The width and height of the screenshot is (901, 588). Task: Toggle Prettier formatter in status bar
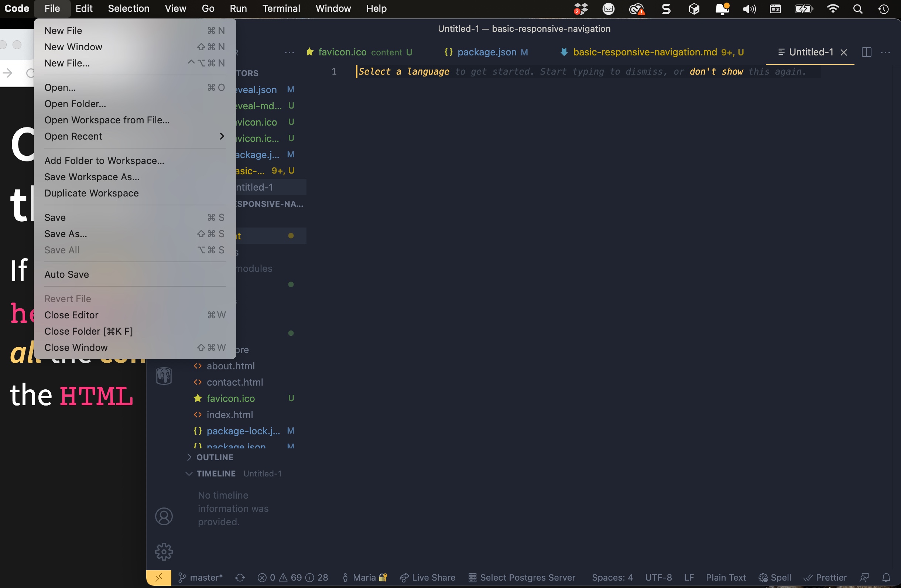click(x=825, y=577)
